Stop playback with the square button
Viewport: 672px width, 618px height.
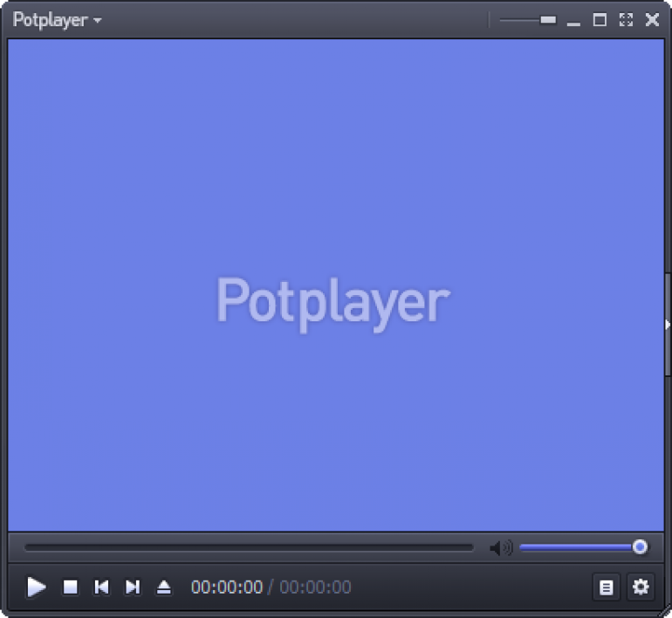click(x=71, y=587)
